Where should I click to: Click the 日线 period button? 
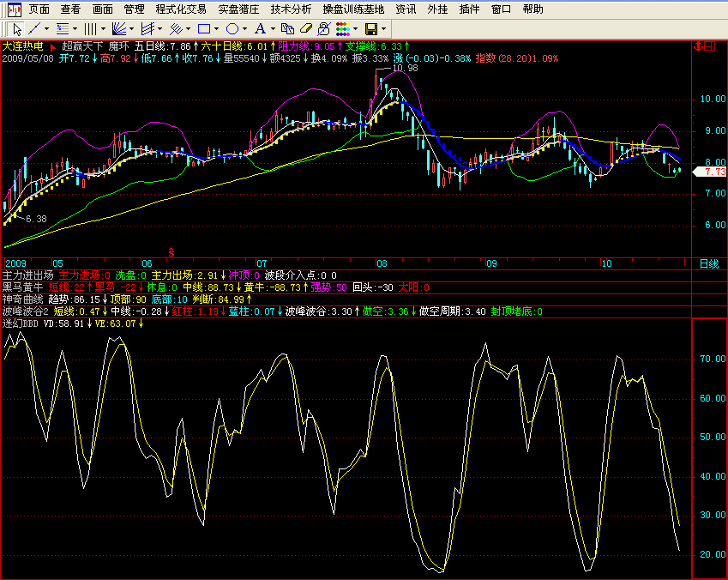click(708, 263)
